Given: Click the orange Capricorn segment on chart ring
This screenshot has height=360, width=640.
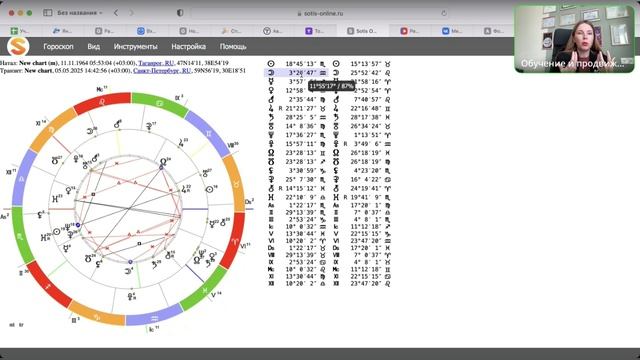Looking at the screenshot, I should coord(96,316).
